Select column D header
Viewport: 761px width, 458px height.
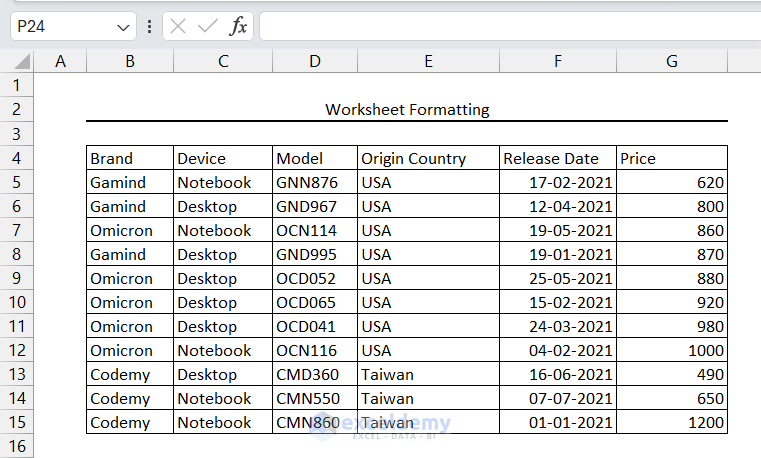pyautogui.click(x=315, y=62)
